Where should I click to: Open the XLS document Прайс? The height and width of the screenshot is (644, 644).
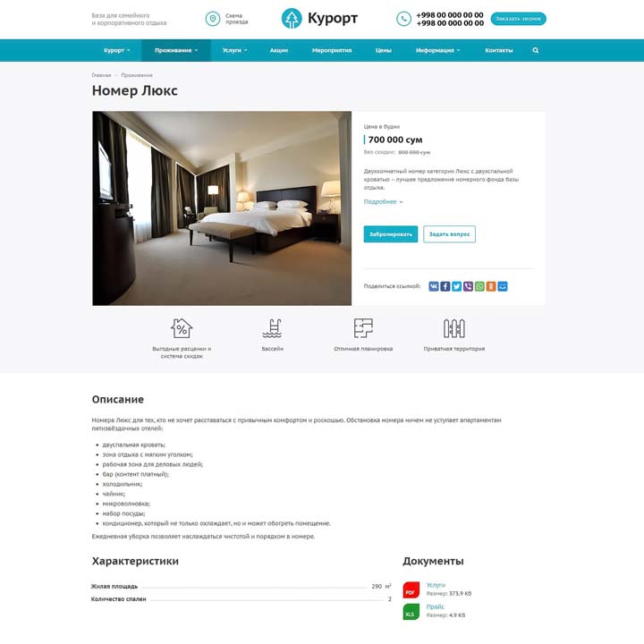click(435, 606)
